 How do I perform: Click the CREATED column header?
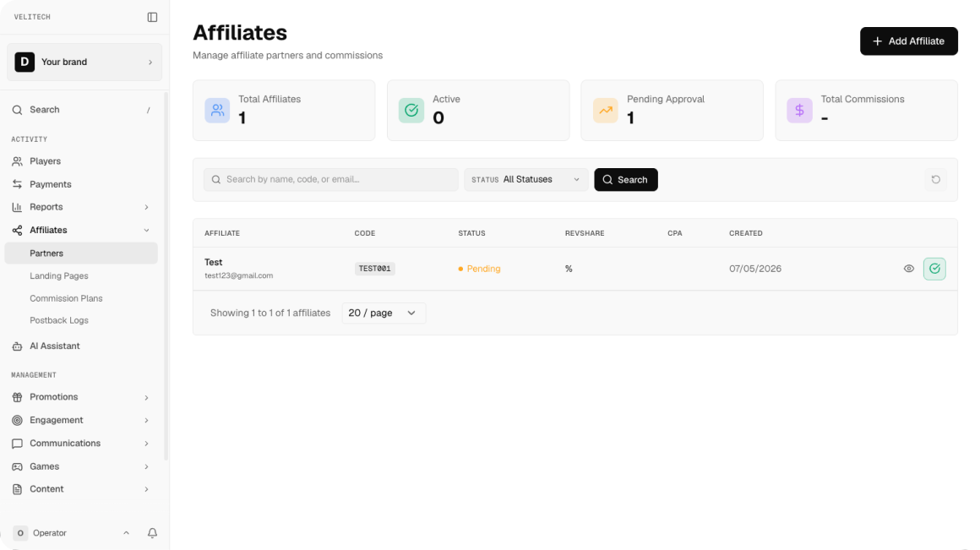tap(746, 233)
